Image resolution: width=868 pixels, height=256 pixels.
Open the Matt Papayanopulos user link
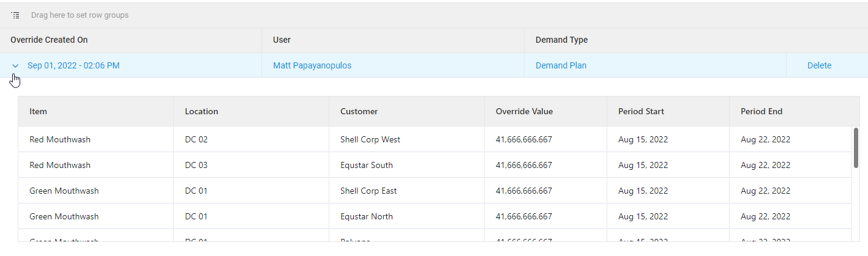312,65
